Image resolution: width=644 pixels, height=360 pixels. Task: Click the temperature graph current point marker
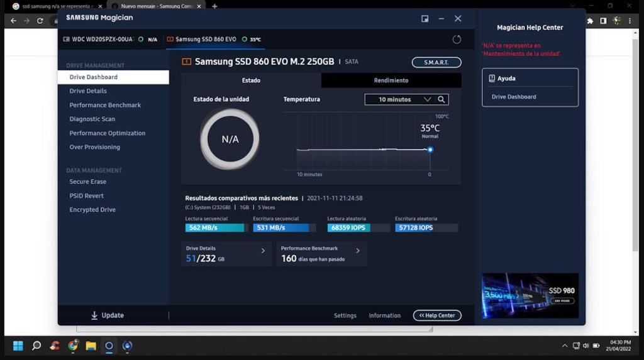[x=430, y=150]
